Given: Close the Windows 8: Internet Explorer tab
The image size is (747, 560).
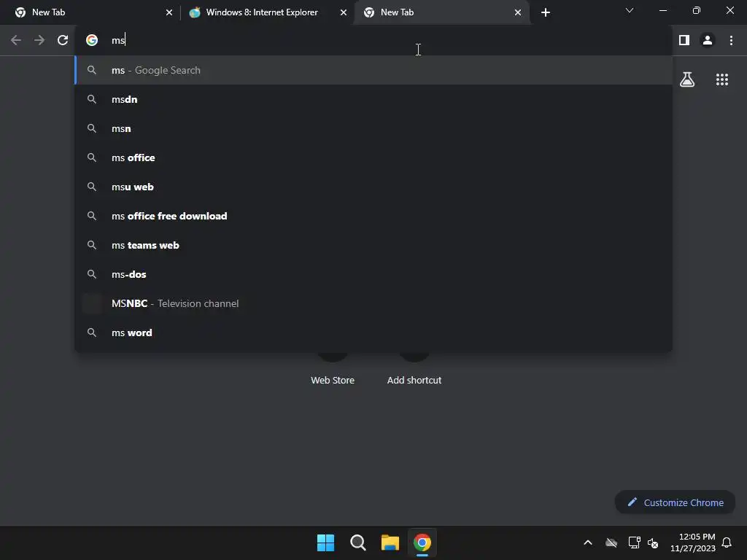Looking at the screenshot, I should (344, 12).
